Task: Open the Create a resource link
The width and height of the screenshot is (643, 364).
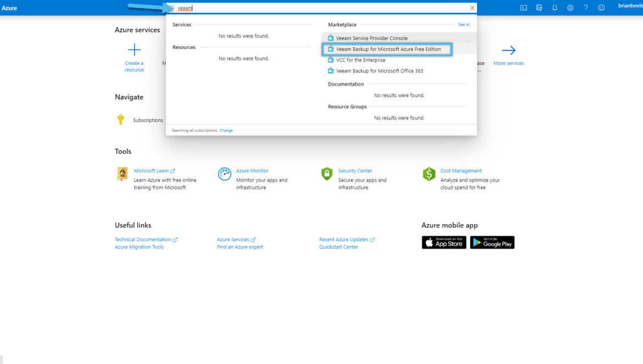Action: coord(134,66)
